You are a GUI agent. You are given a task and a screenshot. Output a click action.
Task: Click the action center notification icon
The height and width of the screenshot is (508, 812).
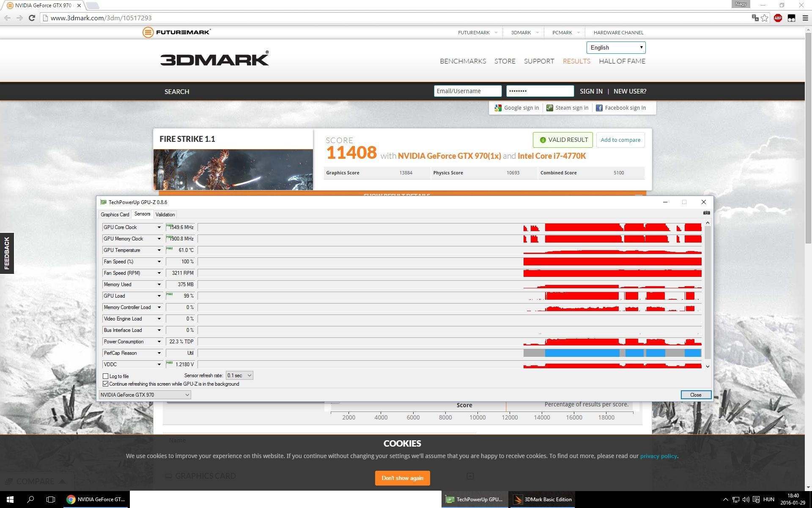(756, 500)
